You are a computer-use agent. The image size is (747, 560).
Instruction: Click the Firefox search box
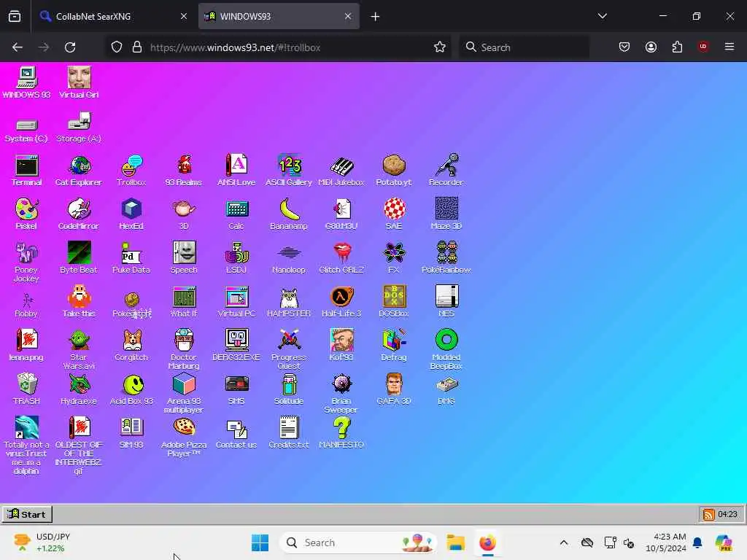524,47
